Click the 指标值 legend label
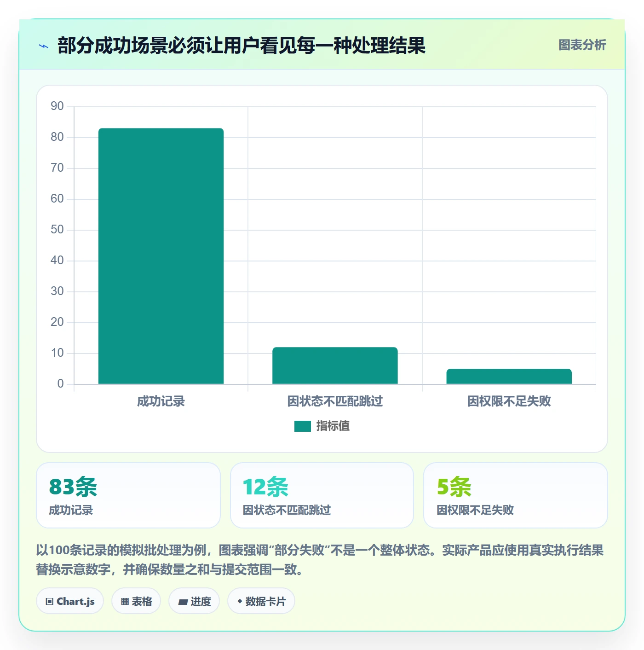The height and width of the screenshot is (650, 644). pyautogui.click(x=333, y=426)
